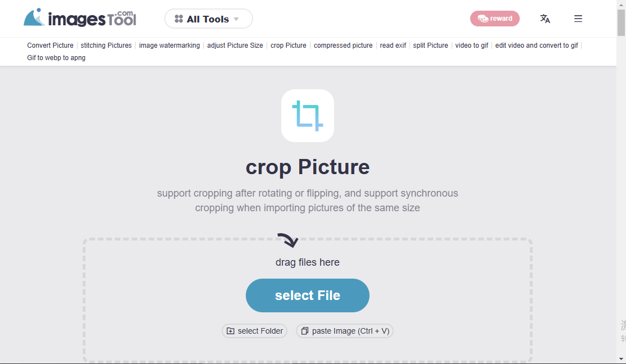Go to video to gif tool

(471, 46)
